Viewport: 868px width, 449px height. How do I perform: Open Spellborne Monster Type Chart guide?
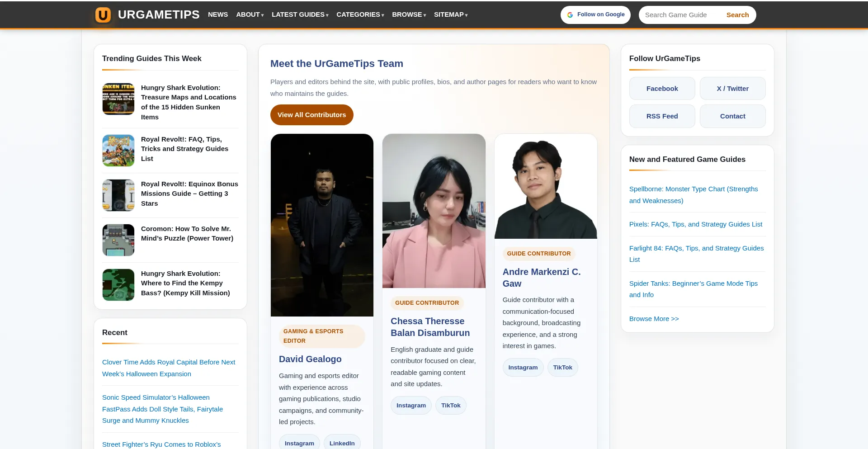[x=693, y=195]
